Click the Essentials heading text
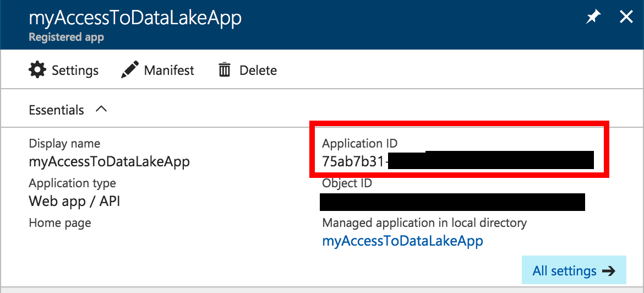 tap(56, 110)
